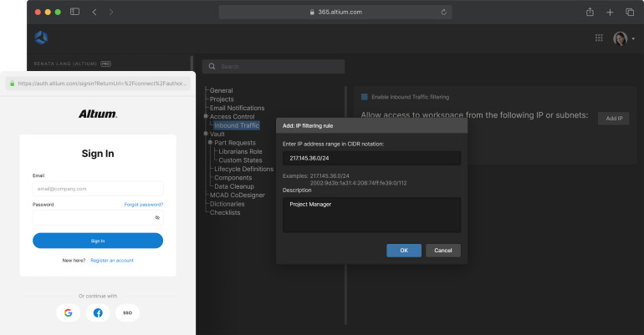Click the user profile avatar
The width and height of the screenshot is (644, 335).
(620, 38)
